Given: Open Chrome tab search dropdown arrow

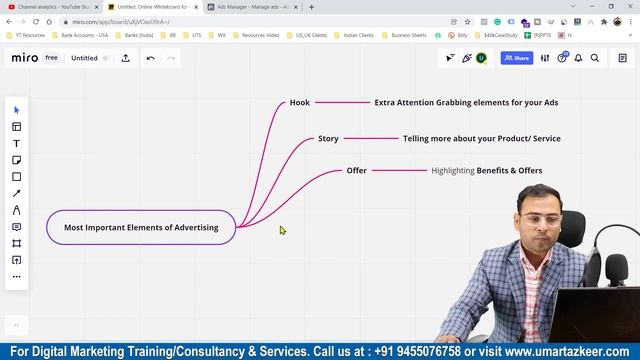Looking at the screenshot, I should (x=573, y=7).
